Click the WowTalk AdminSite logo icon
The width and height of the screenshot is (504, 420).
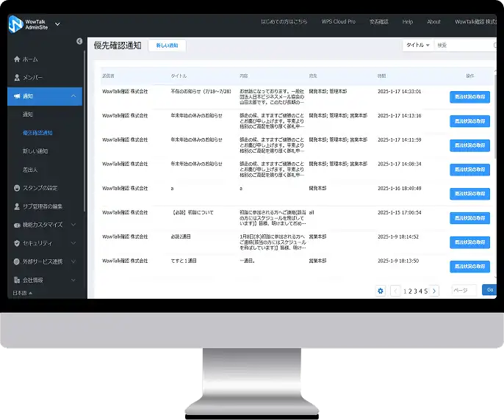click(15, 24)
